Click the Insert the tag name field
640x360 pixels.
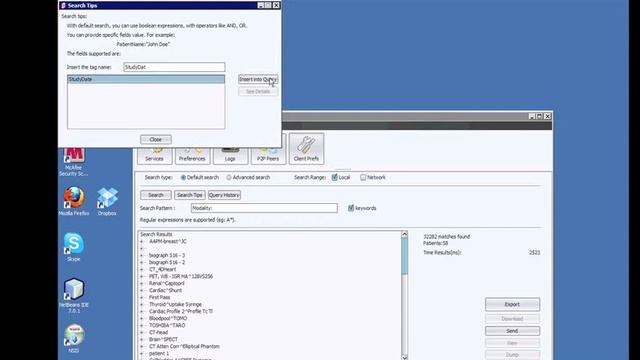click(x=174, y=67)
